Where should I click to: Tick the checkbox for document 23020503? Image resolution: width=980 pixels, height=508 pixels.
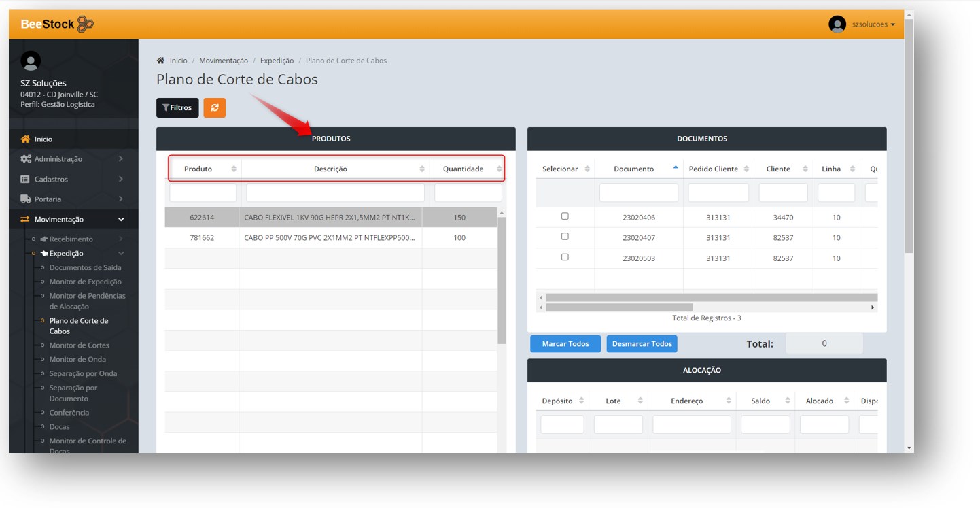point(565,257)
